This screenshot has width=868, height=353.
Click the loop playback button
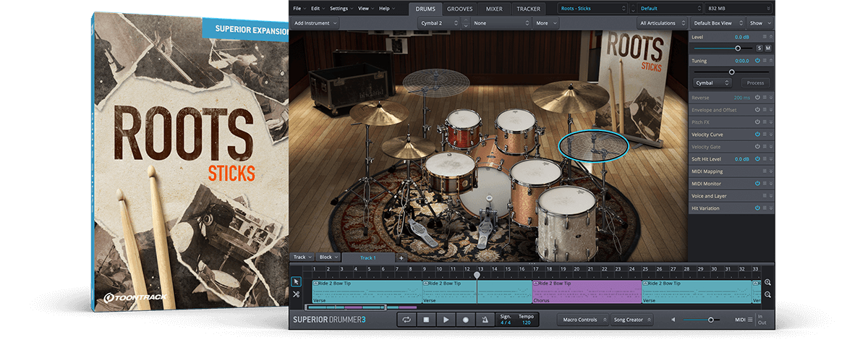tap(407, 320)
